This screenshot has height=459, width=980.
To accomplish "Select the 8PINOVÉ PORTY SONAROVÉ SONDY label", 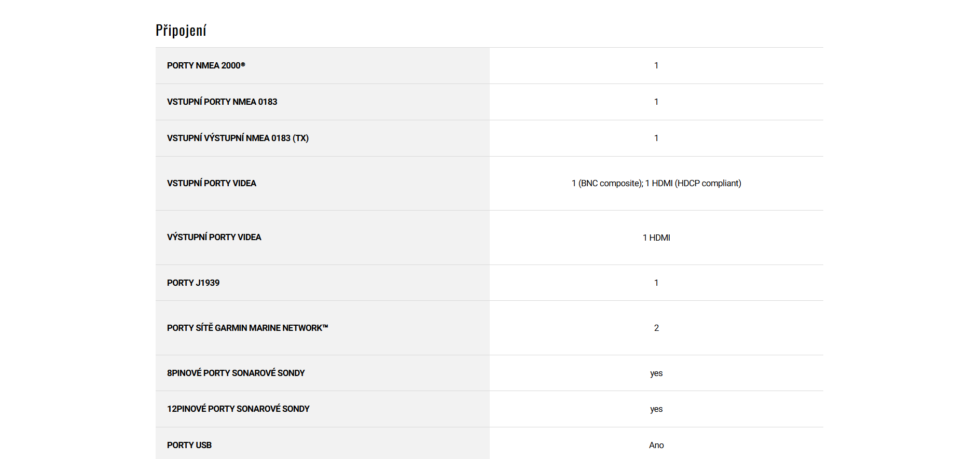I will coord(236,373).
